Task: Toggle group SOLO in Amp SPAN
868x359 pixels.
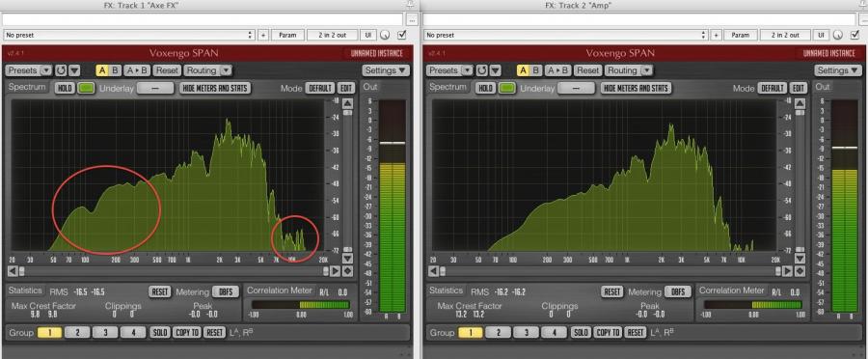Action: pos(581,332)
